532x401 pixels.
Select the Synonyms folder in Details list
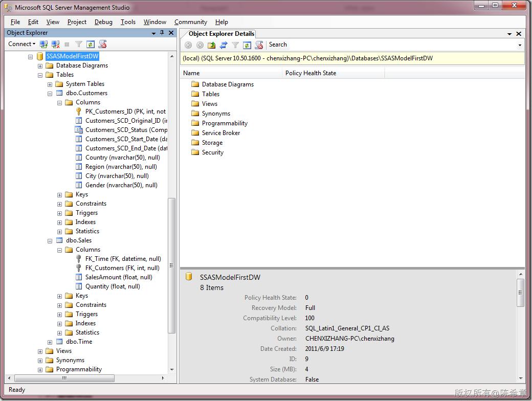pos(211,114)
